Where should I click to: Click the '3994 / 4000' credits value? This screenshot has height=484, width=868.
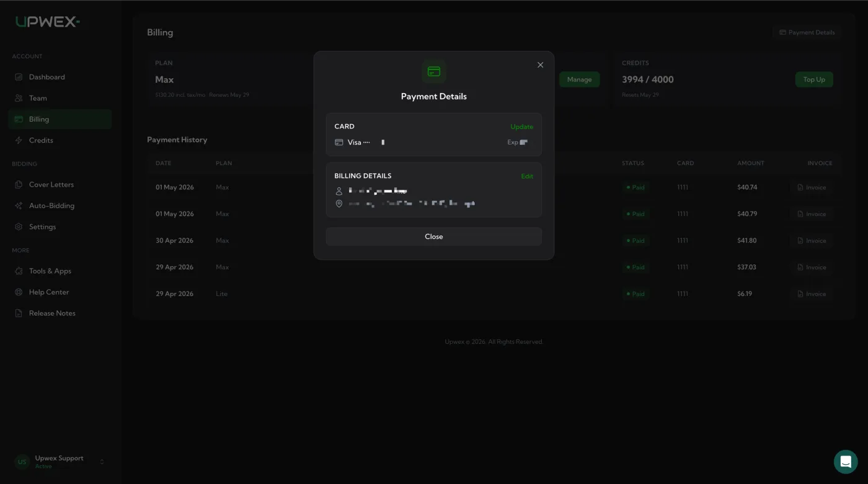pyautogui.click(x=647, y=79)
